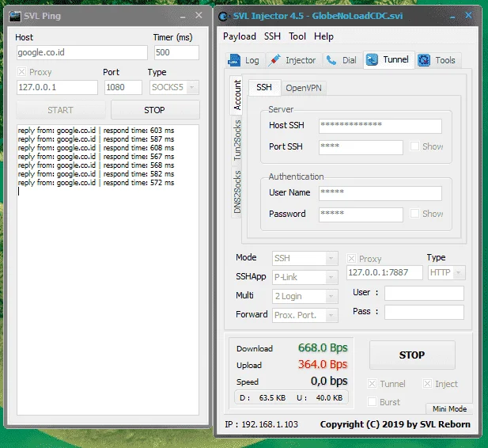The height and width of the screenshot is (448, 488).
Task: Open the DNS2Socks vertical tab
Action: click(x=236, y=192)
